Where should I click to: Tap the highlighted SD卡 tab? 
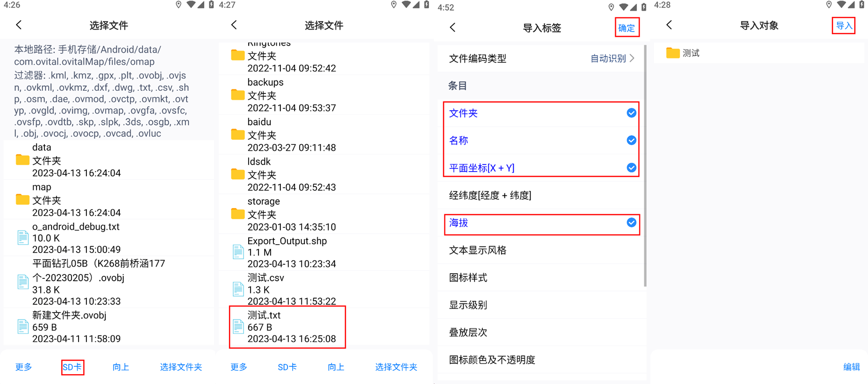[72, 367]
